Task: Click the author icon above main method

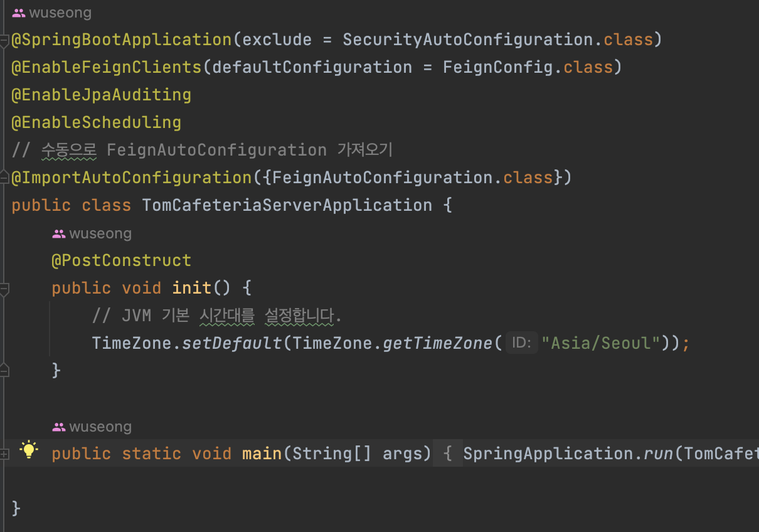Action: pos(59,427)
